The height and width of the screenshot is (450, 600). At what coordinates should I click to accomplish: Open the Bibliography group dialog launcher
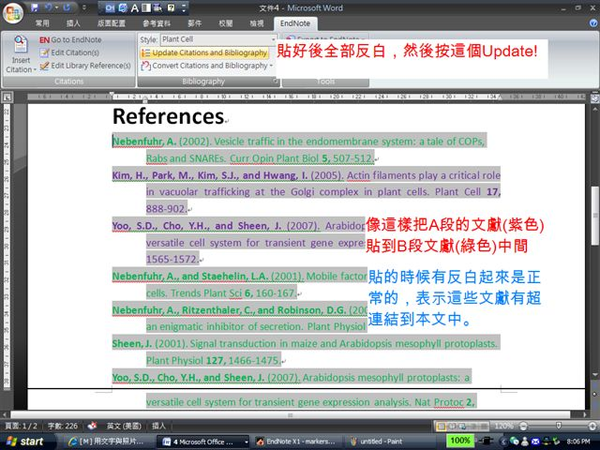[x=275, y=81]
